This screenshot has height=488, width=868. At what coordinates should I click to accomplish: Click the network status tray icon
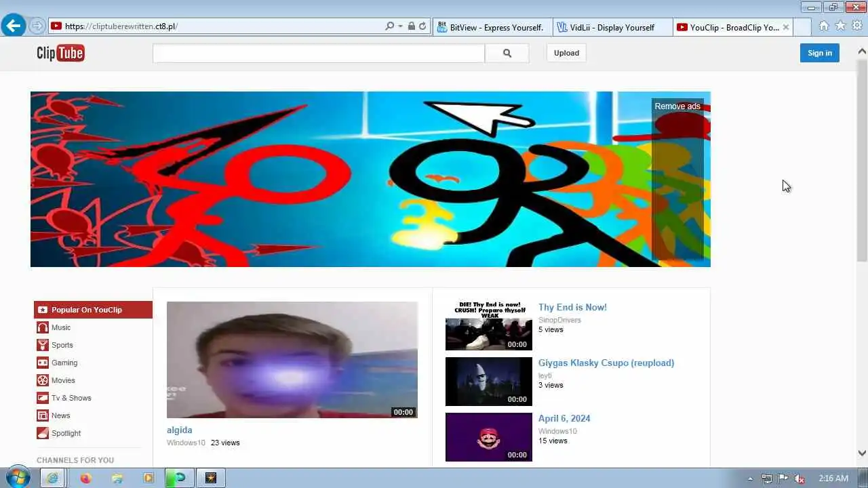(x=767, y=479)
